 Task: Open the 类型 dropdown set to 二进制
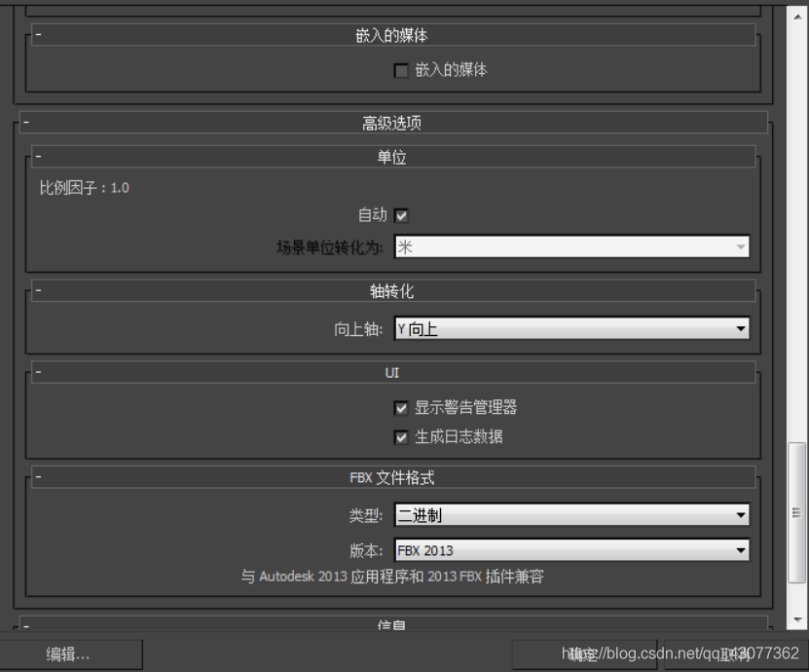point(571,515)
